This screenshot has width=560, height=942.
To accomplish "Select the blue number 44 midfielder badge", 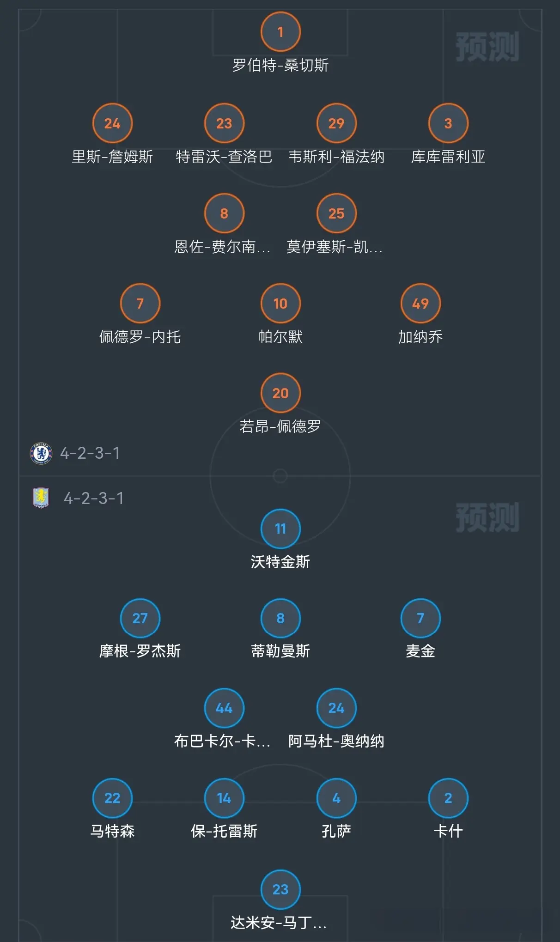I will [x=224, y=708].
